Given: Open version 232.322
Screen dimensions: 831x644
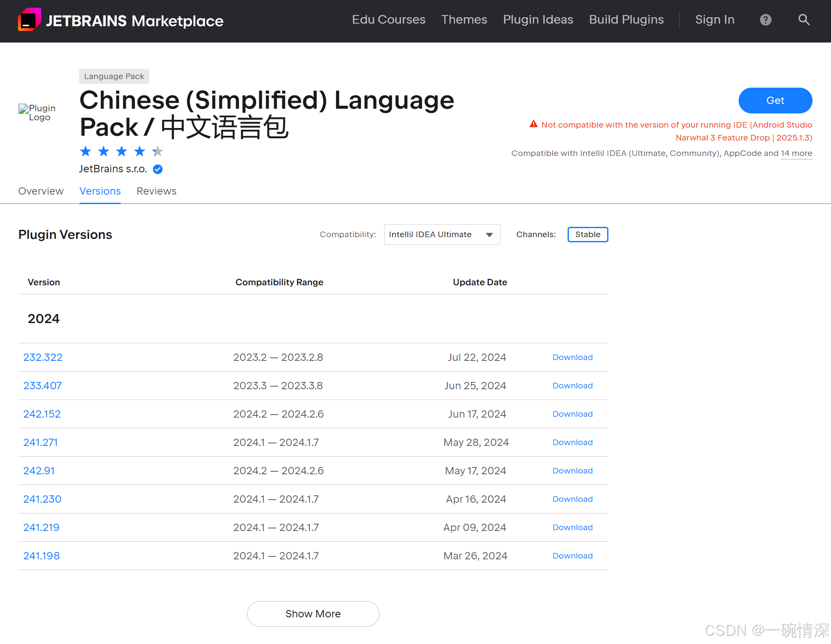Looking at the screenshot, I should [43, 357].
